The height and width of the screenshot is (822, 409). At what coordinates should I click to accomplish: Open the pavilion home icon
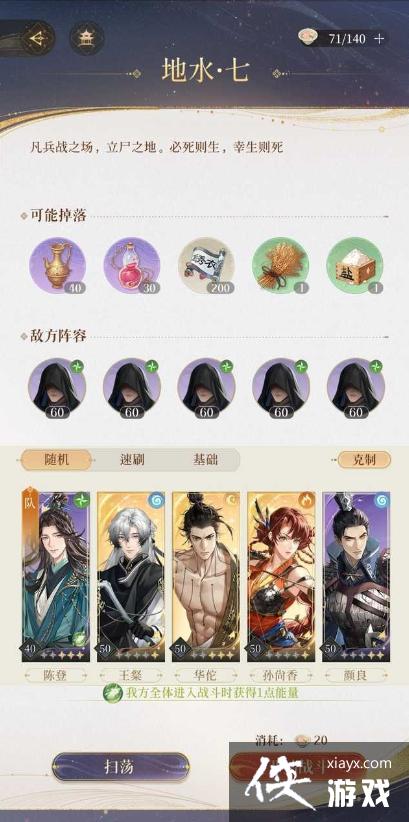coord(86,38)
